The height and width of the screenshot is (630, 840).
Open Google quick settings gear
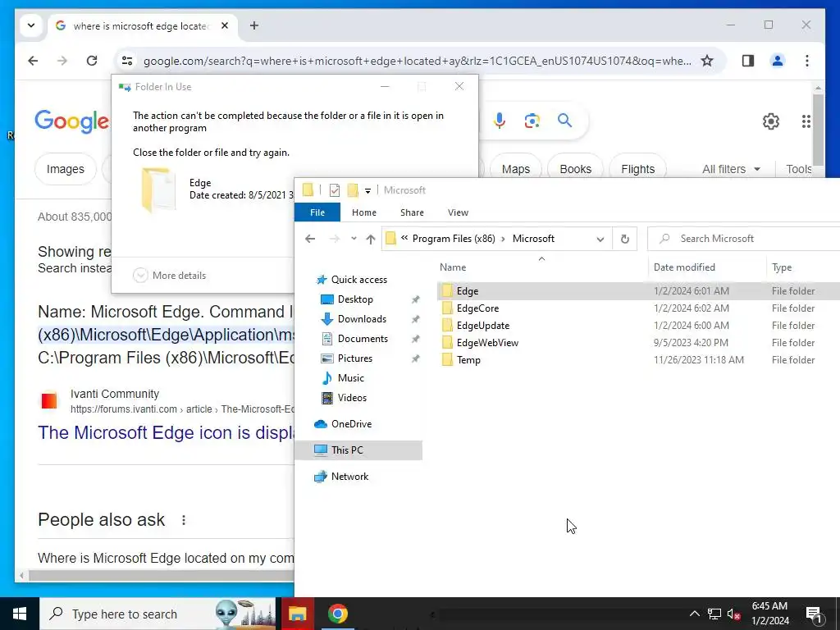771,121
